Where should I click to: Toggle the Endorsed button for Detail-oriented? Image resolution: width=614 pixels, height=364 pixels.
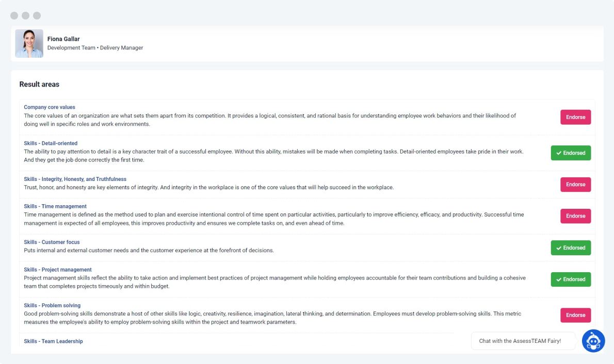pos(571,153)
